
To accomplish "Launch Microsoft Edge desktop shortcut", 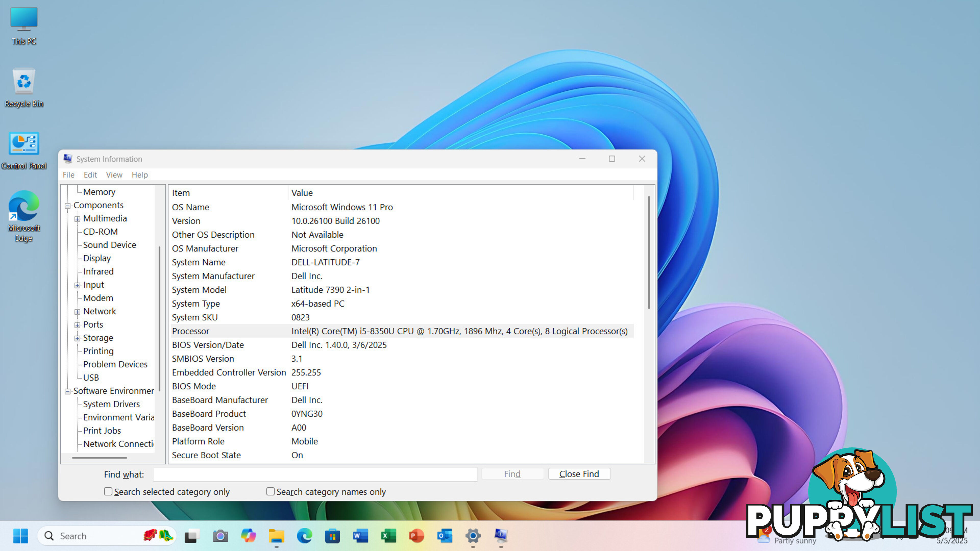I will tap(23, 216).
